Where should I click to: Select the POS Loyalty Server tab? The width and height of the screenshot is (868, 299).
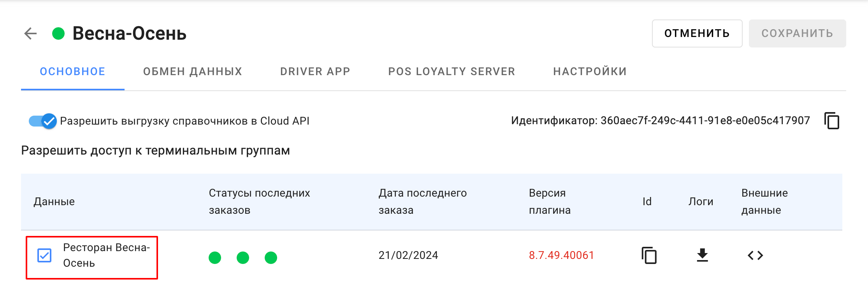pos(452,72)
